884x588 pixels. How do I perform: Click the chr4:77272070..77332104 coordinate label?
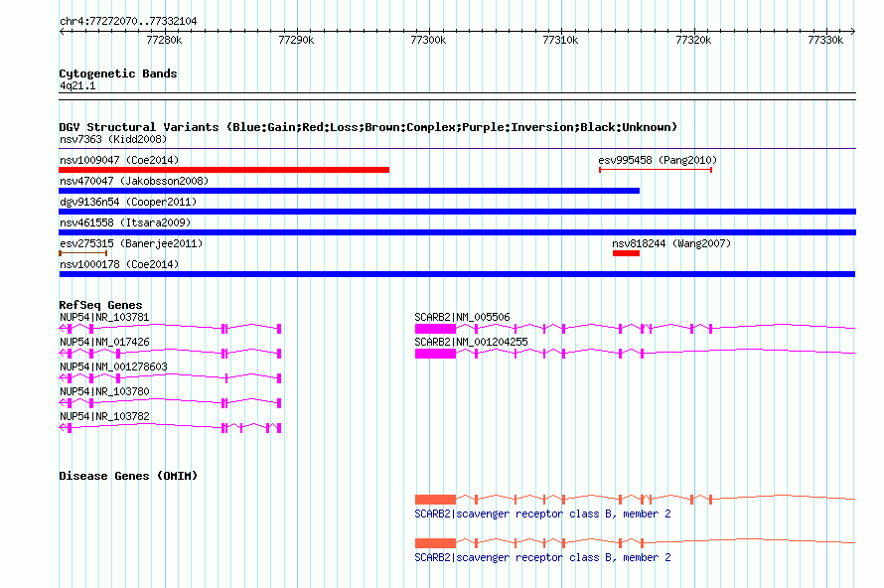(x=128, y=21)
